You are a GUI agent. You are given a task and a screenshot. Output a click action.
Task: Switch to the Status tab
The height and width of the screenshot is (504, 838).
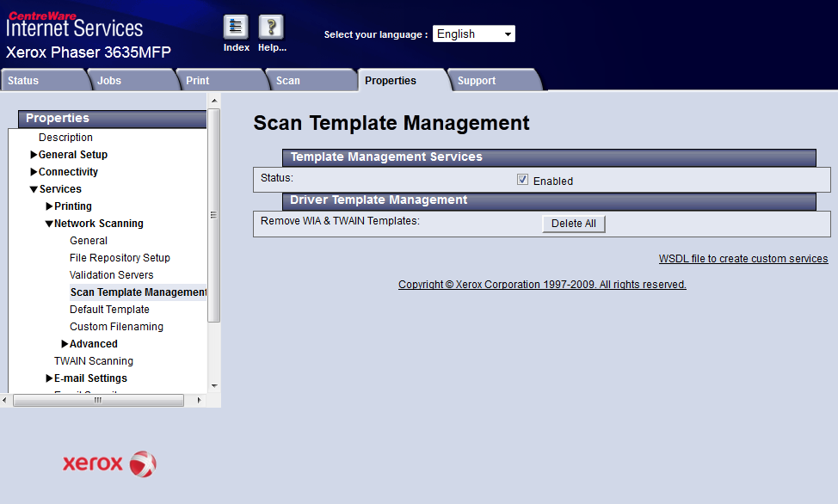click(44, 80)
